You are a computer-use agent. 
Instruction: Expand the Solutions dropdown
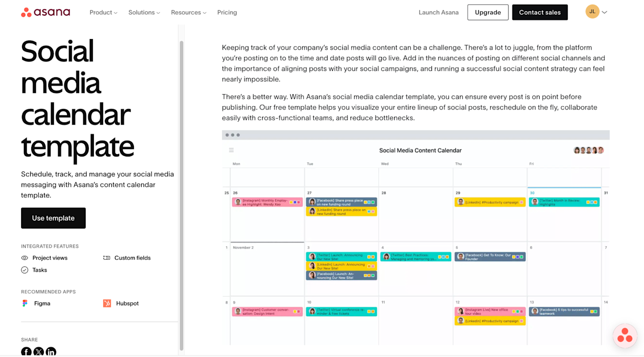click(x=144, y=12)
